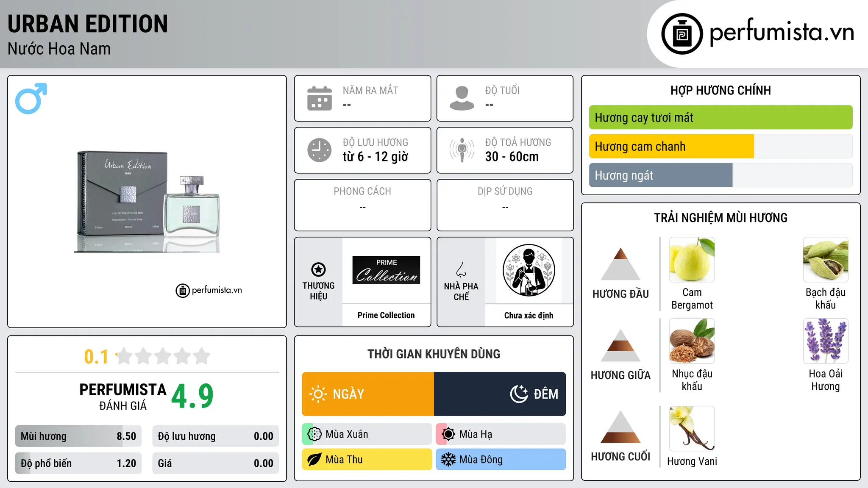Click the Nước Hoa Nam subtitle
The image size is (868, 488).
(x=59, y=49)
